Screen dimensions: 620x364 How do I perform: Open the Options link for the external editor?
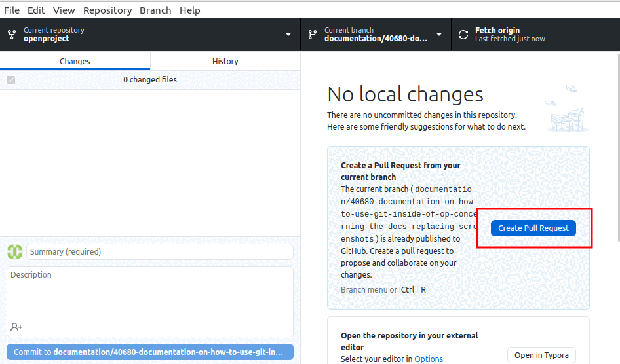429,359
